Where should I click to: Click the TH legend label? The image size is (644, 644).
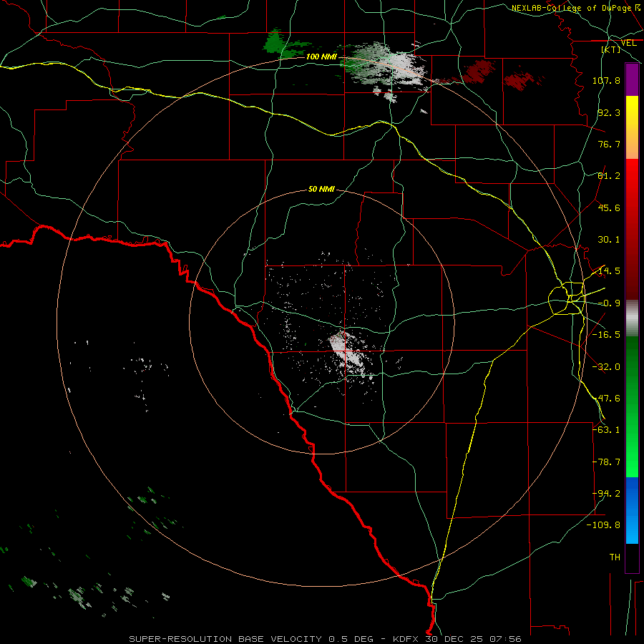615,557
